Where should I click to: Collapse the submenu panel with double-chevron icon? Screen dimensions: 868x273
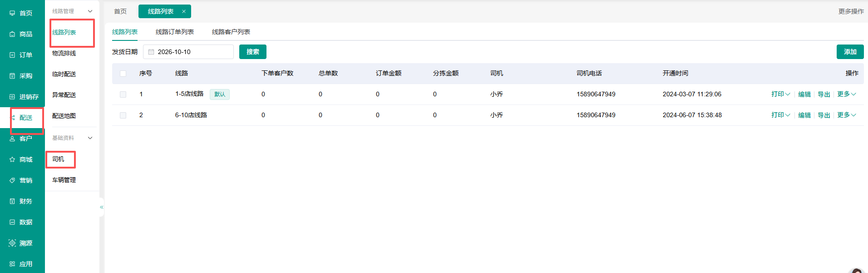pyautogui.click(x=102, y=207)
